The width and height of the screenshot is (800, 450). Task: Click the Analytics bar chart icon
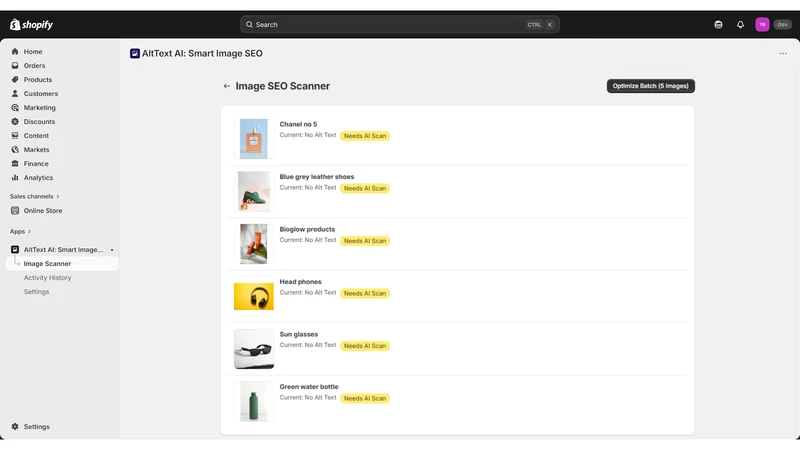coord(15,178)
